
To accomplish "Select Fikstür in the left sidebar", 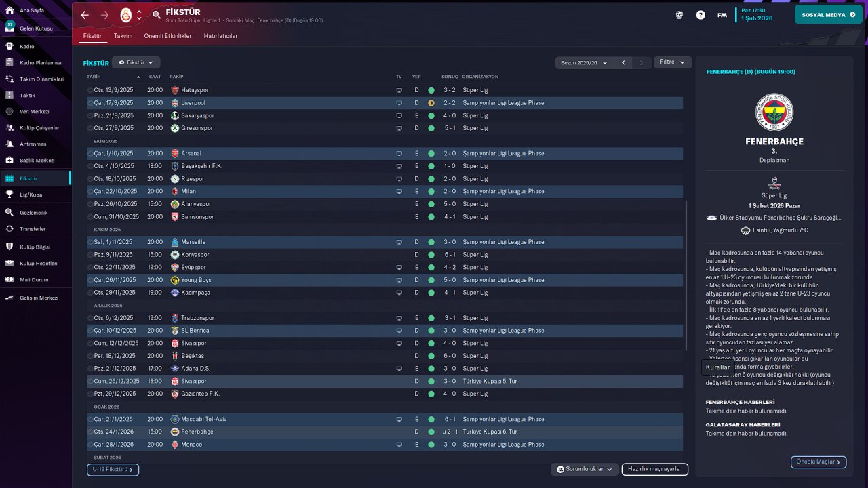I will point(35,178).
